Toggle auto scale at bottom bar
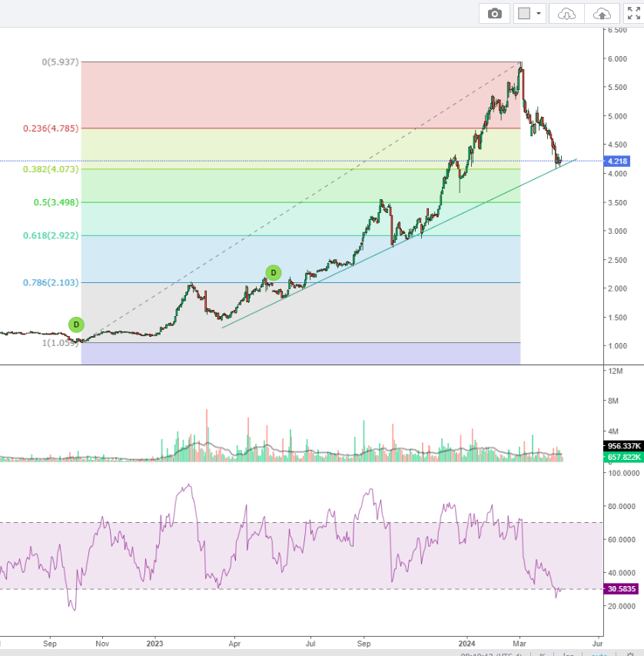644x656 pixels. pyautogui.click(x=599, y=654)
